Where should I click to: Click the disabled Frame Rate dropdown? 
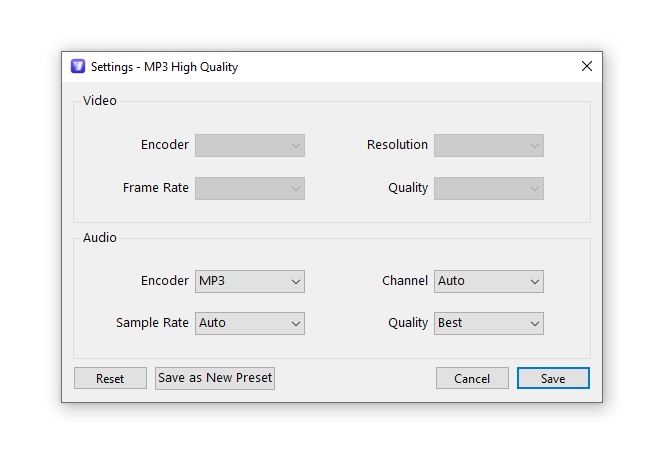point(250,188)
